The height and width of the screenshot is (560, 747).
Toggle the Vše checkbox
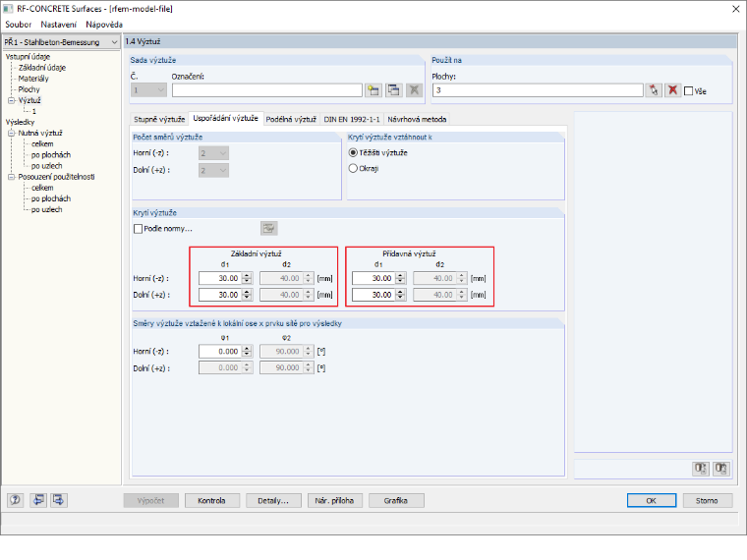(x=688, y=91)
